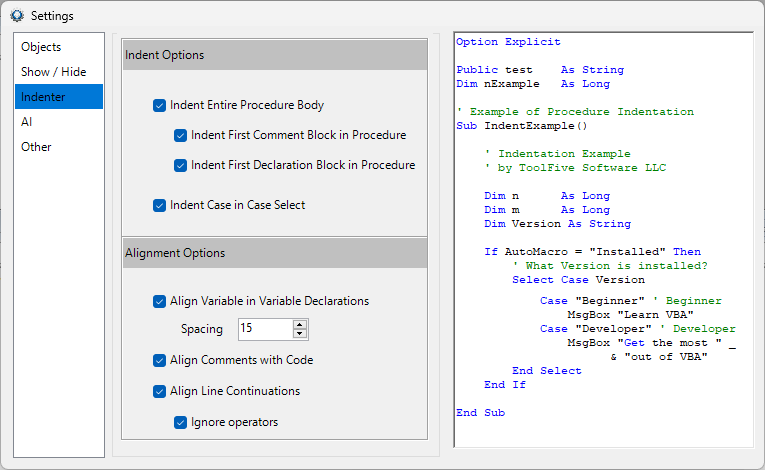Uncheck Indent First Comment Block in Procedure
The image size is (765, 470).
pyautogui.click(x=181, y=135)
